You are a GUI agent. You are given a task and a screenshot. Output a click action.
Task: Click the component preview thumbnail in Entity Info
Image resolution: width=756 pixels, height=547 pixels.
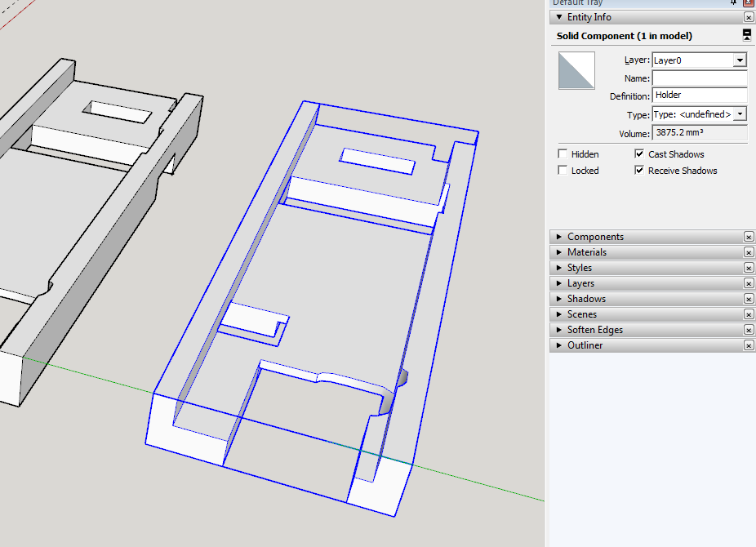pyautogui.click(x=576, y=70)
